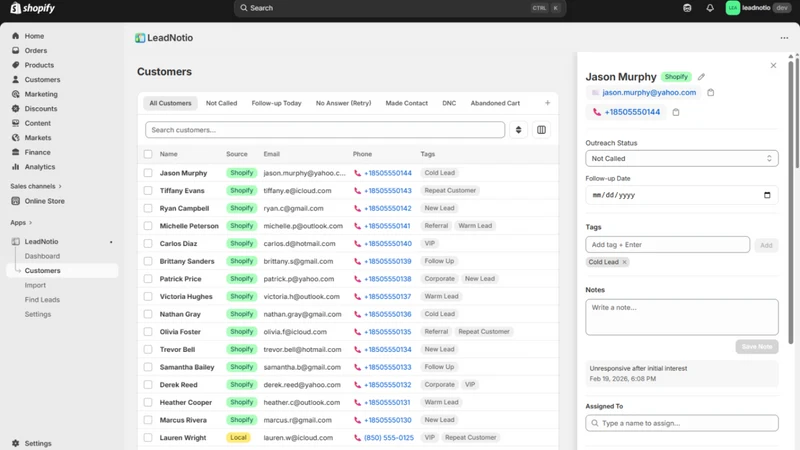Screen dimensions: 800x450
Task: View the Abandoned Cart tab
Action: [495, 103]
